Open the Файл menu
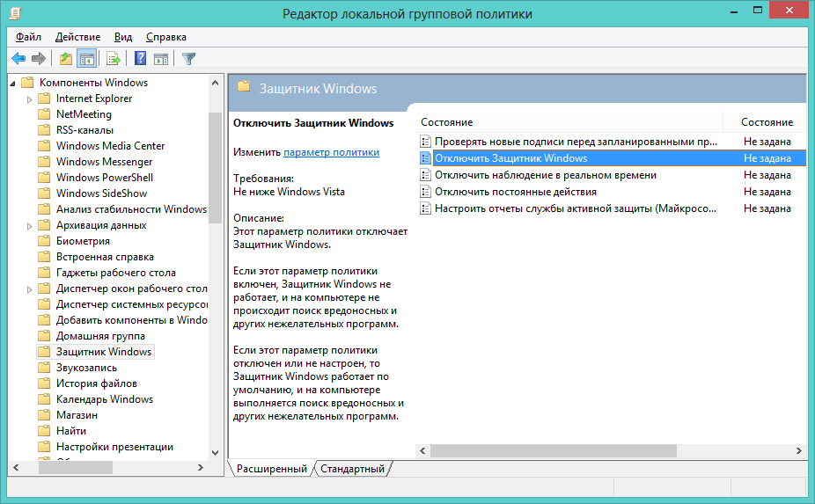 tap(28, 37)
